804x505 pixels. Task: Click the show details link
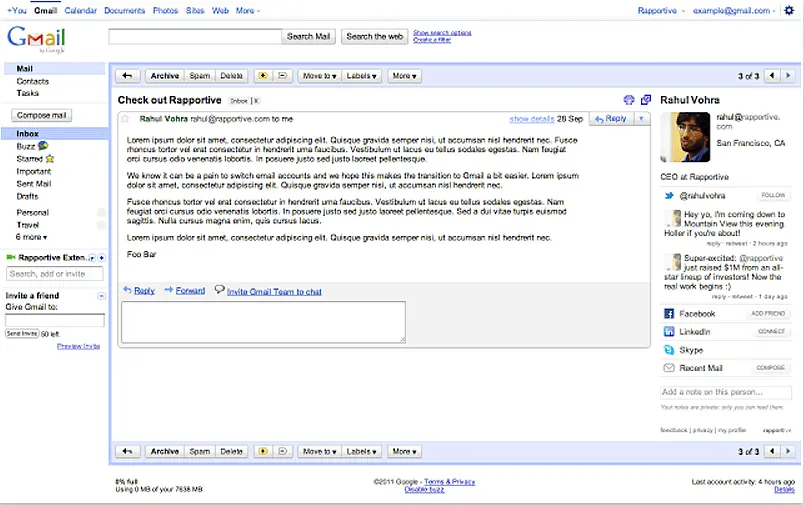tap(532, 119)
